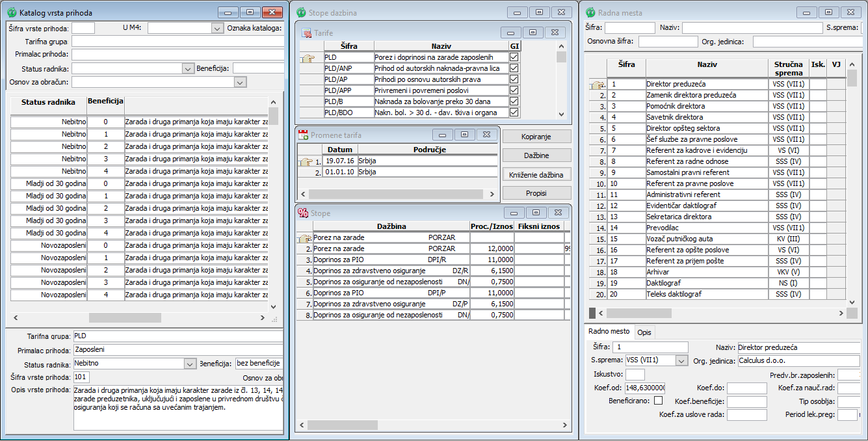Expand the Osnov za obračun filter dropdown
This screenshot has width=868, height=441.
(240, 82)
